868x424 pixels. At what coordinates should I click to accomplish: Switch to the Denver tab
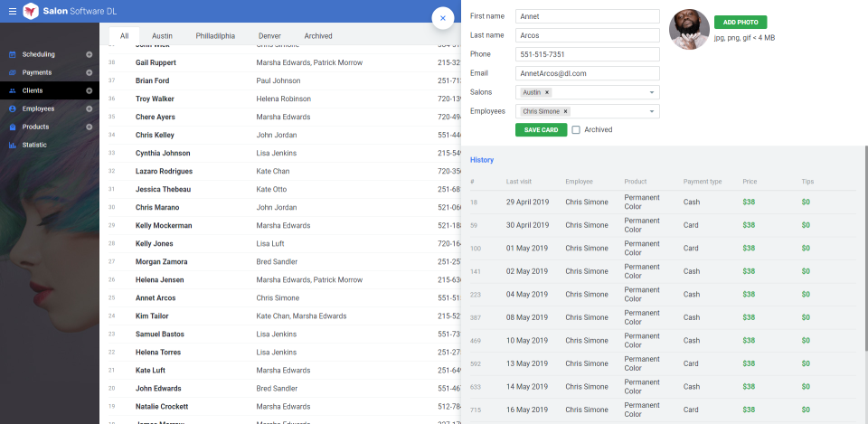[269, 36]
